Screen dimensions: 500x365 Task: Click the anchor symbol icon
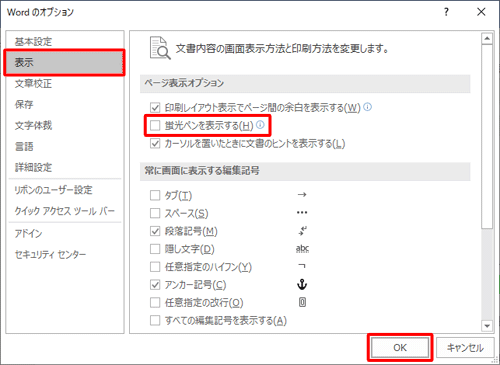[x=302, y=284]
